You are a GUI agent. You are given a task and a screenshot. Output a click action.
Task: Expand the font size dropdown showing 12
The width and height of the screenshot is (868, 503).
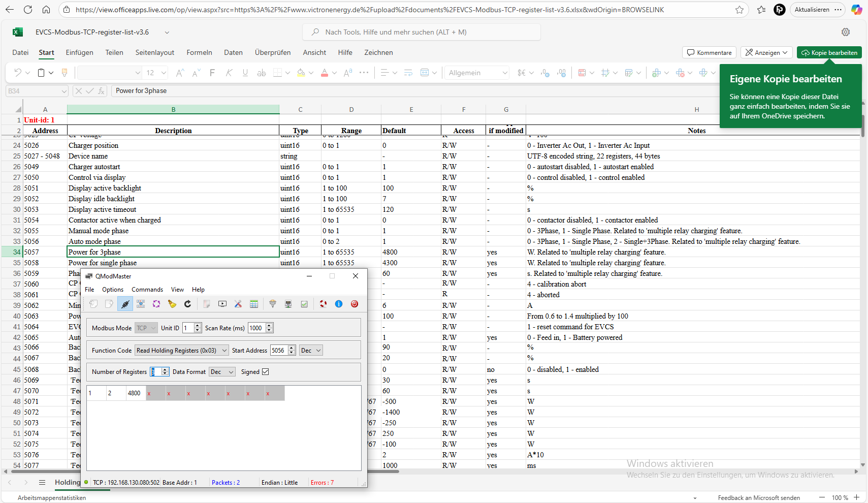[164, 73]
